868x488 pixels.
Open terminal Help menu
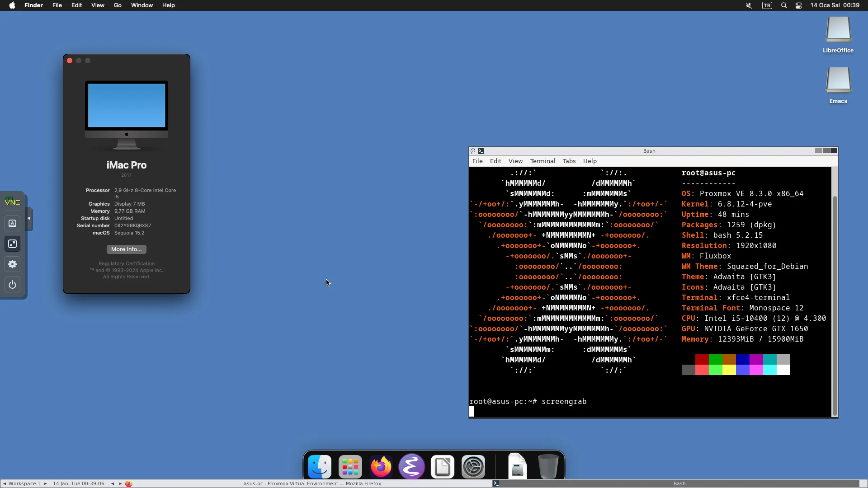click(590, 161)
